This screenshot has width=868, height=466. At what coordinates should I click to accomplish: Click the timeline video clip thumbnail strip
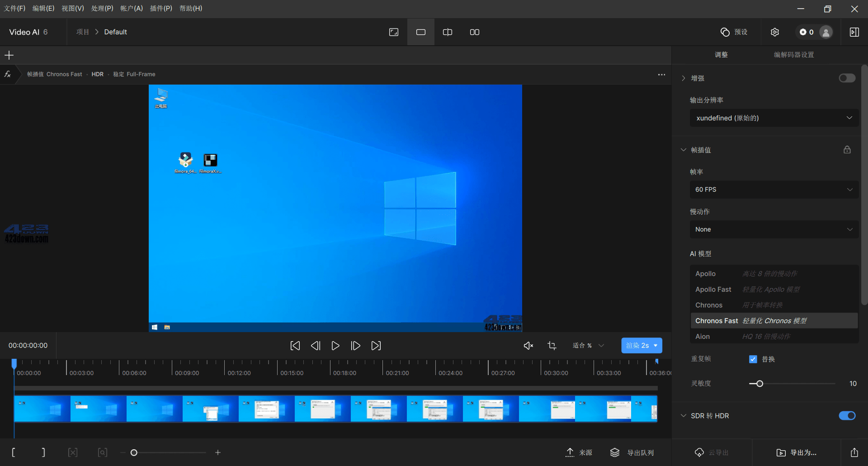(x=336, y=409)
